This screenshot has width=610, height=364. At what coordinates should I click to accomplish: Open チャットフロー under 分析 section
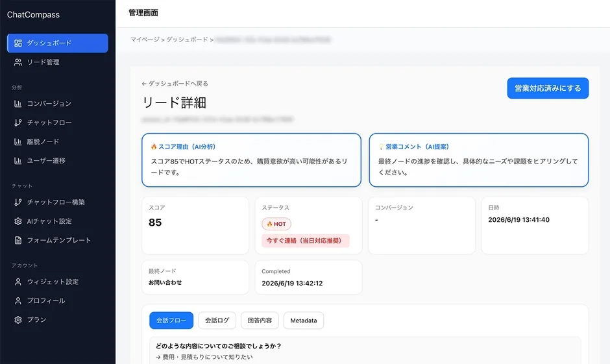pos(58,123)
